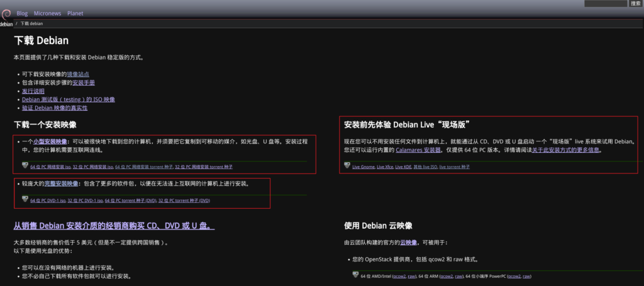Open the 发行说明 release notes link
This screenshot has width=644, height=286.
click(33, 91)
